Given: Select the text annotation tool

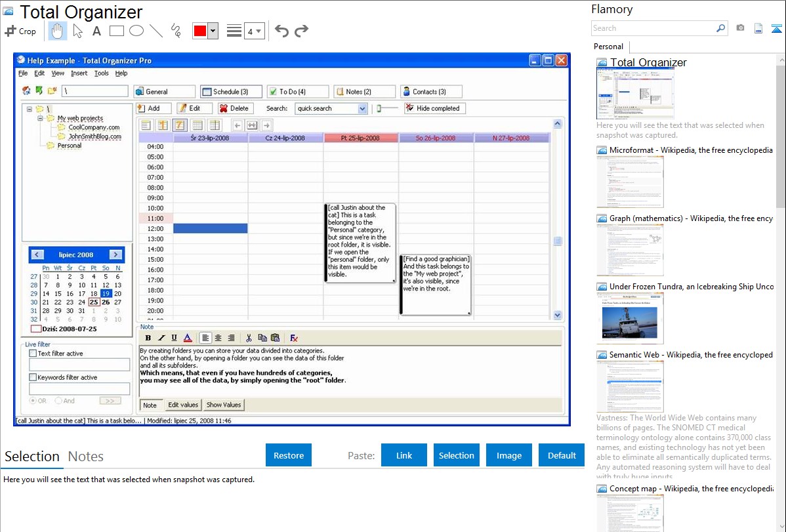Looking at the screenshot, I should click(x=96, y=31).
